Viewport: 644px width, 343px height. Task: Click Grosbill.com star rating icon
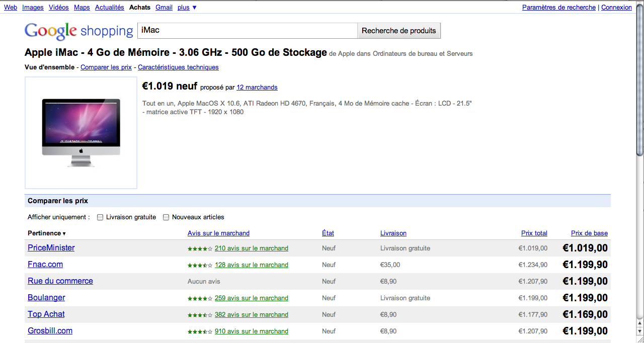coord(200,331)
